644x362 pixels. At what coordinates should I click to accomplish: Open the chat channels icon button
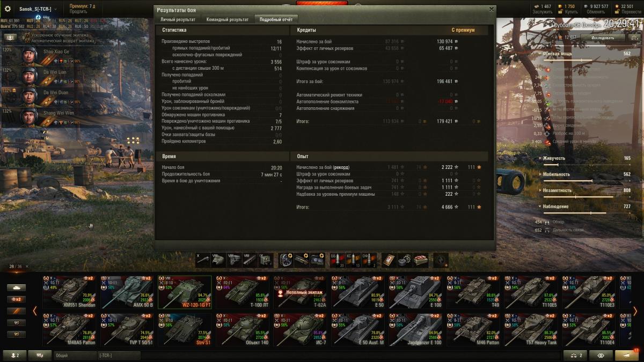40,355
